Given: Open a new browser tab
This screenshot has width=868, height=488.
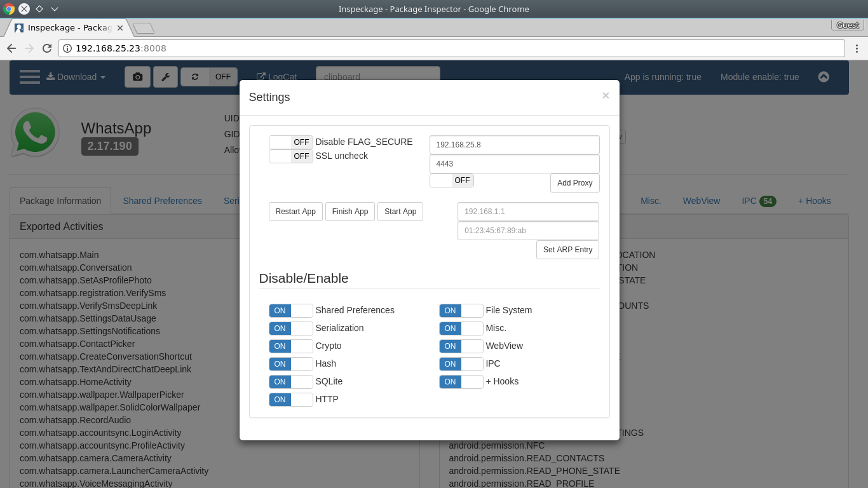Looking at the screenshot, I should (x=144, y=28).
